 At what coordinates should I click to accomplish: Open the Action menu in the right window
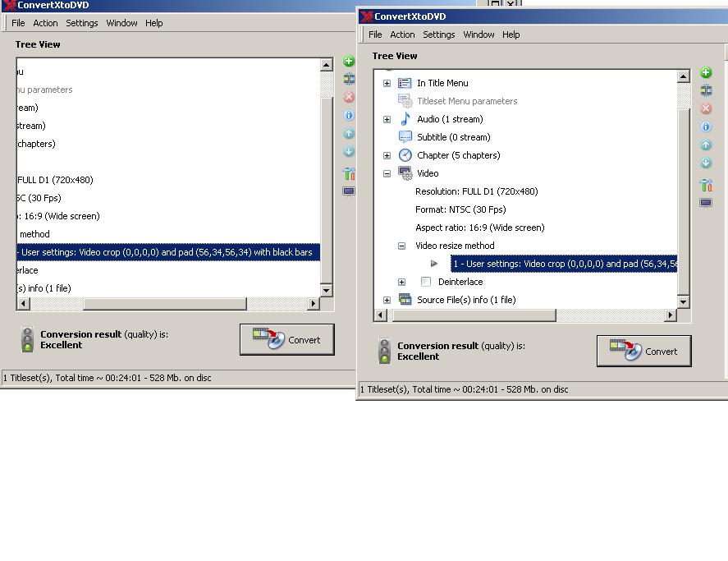[402, 34]
